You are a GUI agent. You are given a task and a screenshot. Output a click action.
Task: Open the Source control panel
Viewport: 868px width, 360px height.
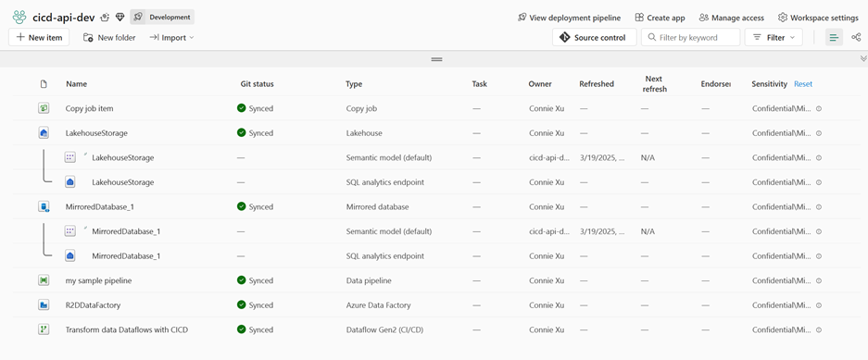point(594,38)
